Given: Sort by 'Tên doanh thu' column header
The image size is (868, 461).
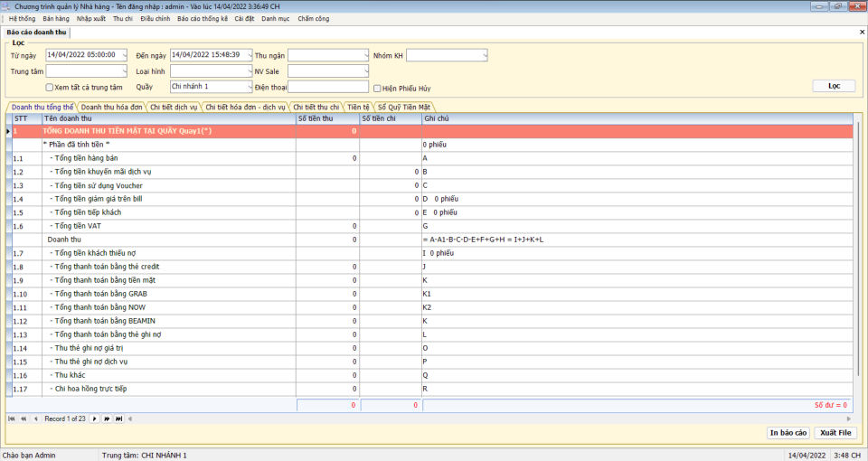Looking at the screenshot, I should click(x=169, y=118).
